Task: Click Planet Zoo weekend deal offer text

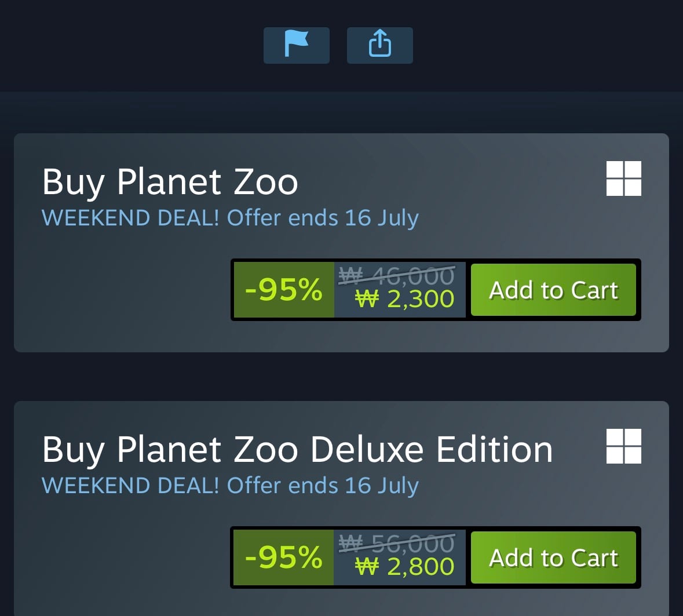Action: (x=230, y=218)
